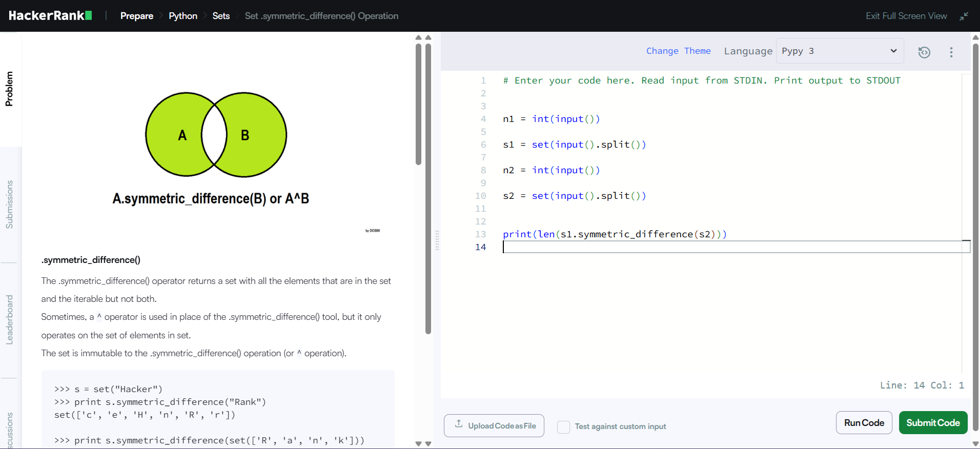The image size is (980, 449).
Task: Open the Pypy 3 language dropdown
Action: click(x=840, y=51)
